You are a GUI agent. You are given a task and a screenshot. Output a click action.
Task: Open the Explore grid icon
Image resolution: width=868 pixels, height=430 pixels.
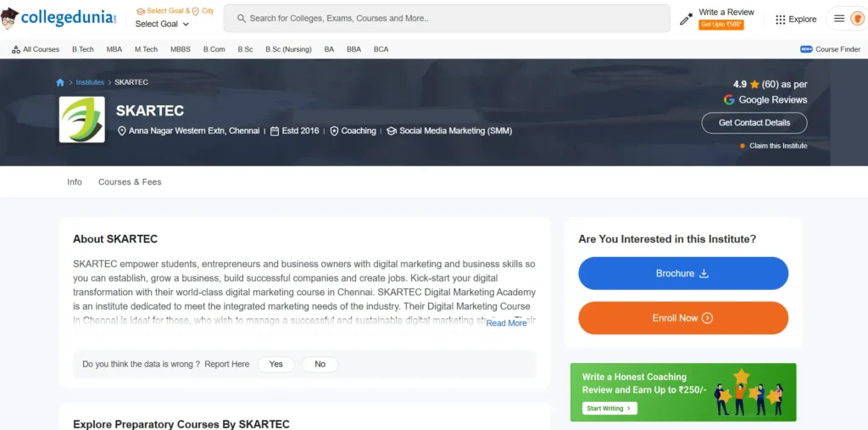(x=780, y=20)
